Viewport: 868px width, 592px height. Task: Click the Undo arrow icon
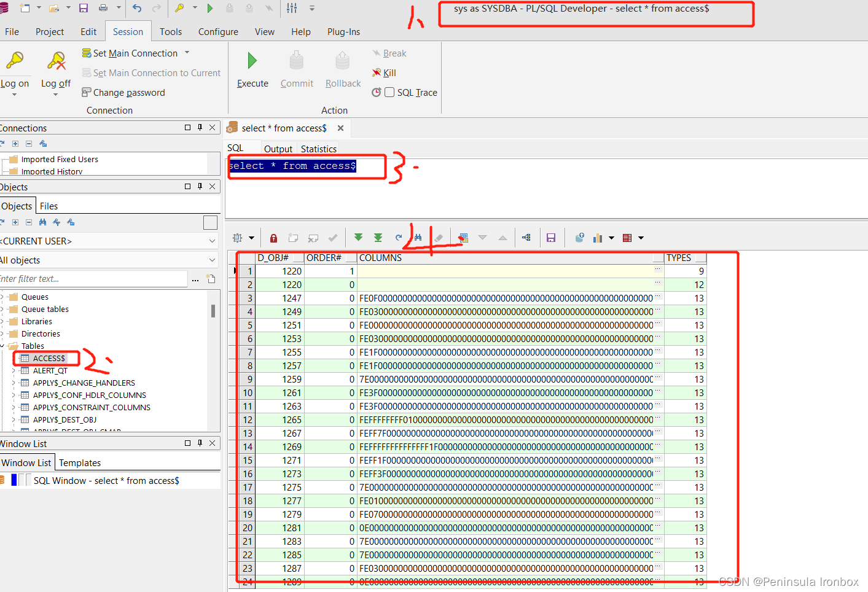(x=137, y=8)
